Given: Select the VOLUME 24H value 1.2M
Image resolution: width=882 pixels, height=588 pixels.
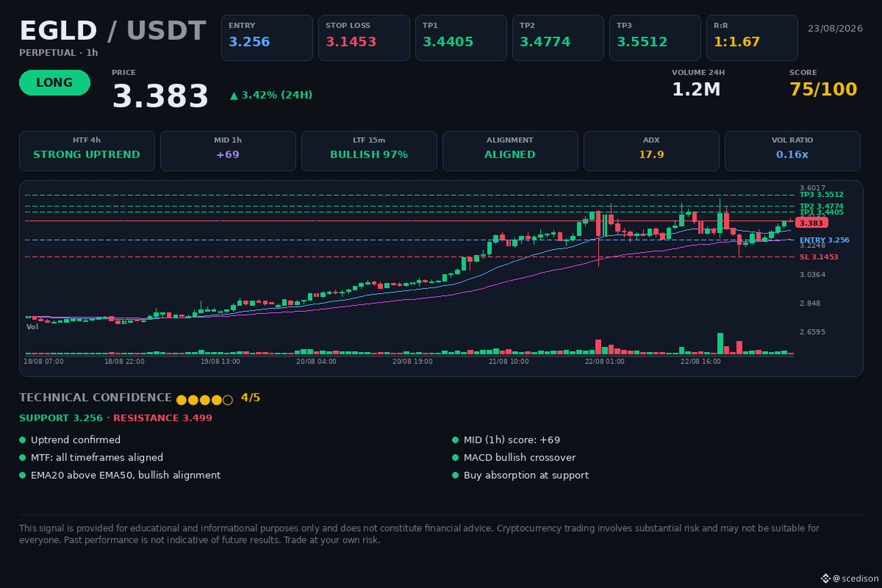Looking at the screenshot, I should [696, 89].
